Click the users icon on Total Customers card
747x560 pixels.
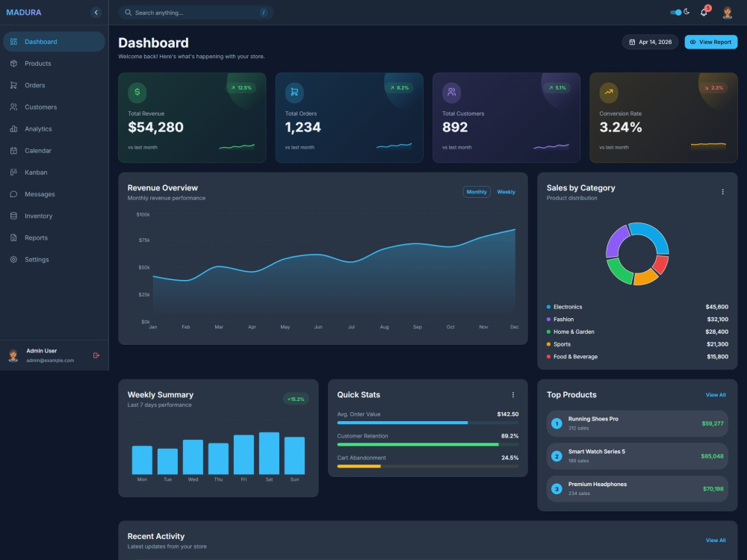coord(452,92)
